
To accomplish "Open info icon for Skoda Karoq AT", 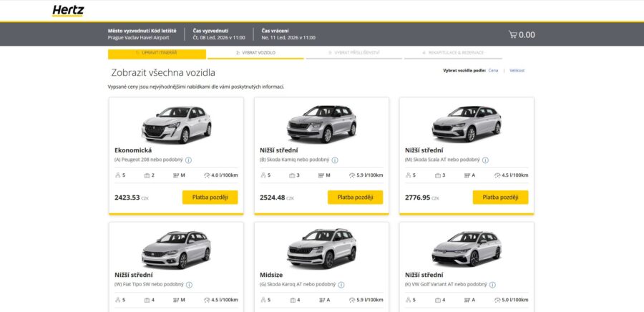I will click(x=341, y=285).
